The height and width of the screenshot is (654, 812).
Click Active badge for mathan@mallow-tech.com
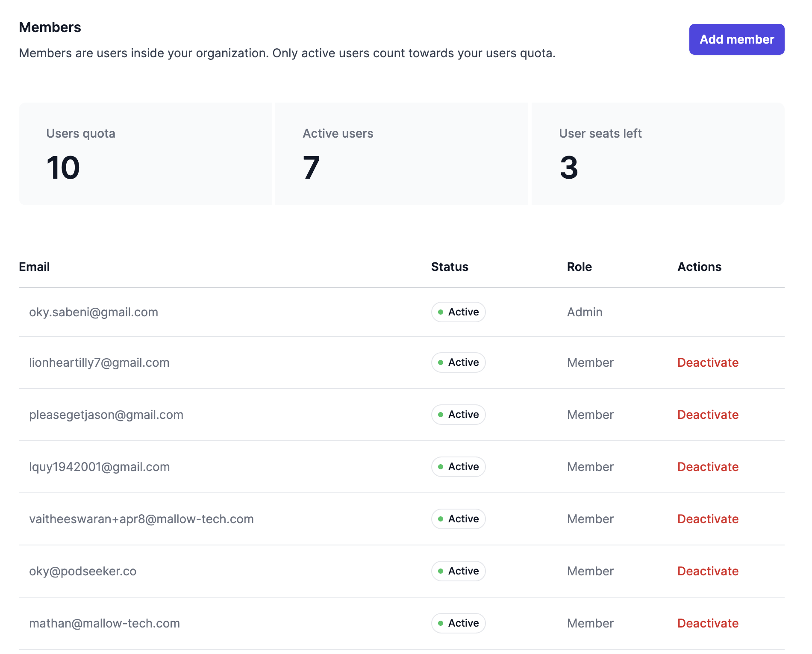tap(458, 623)
